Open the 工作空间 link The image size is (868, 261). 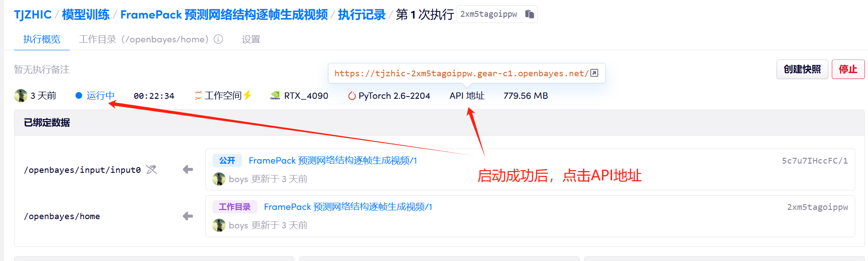[x=223, y=96]
